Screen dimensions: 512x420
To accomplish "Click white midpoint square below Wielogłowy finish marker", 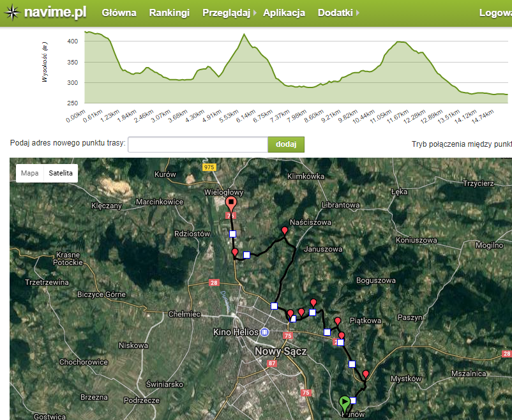I will coord(232,234).
